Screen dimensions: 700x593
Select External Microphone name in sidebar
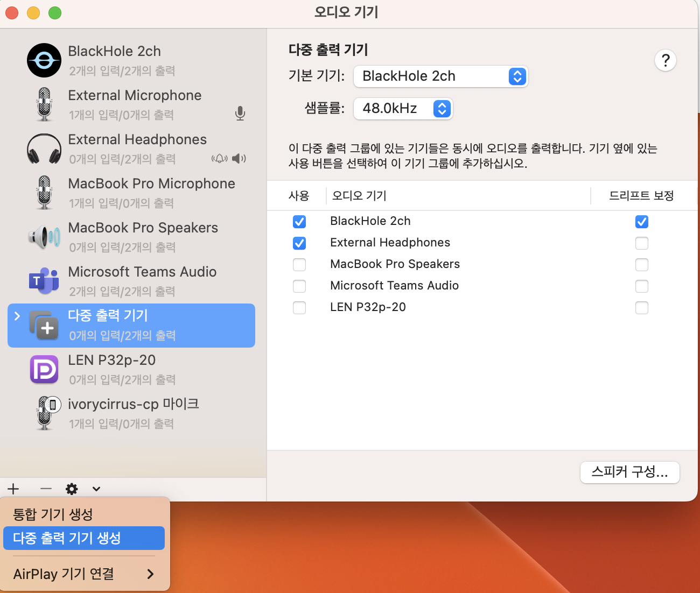(135, 95)
